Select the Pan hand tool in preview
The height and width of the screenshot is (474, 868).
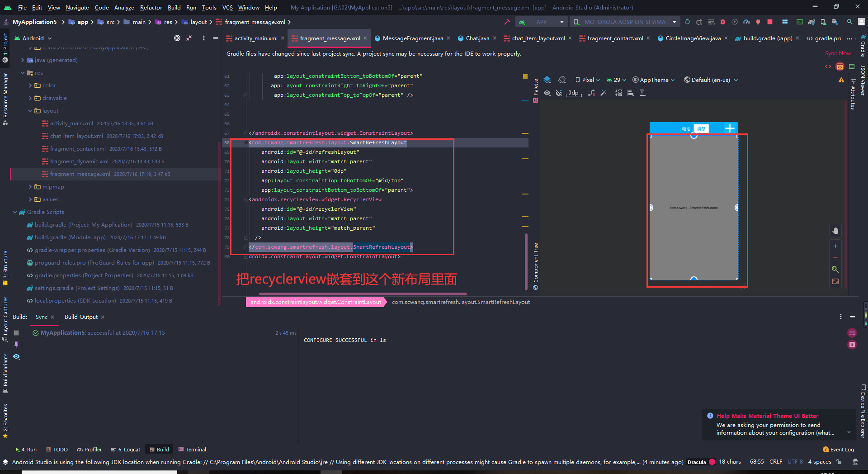coord(835,231)
